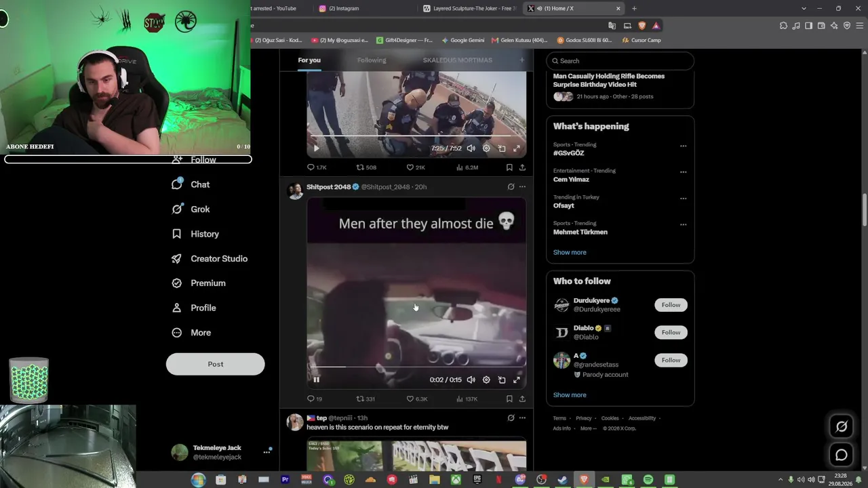Play the upper video at 7:25
This screenshot has height=488, width=868.
coord(316,148)
